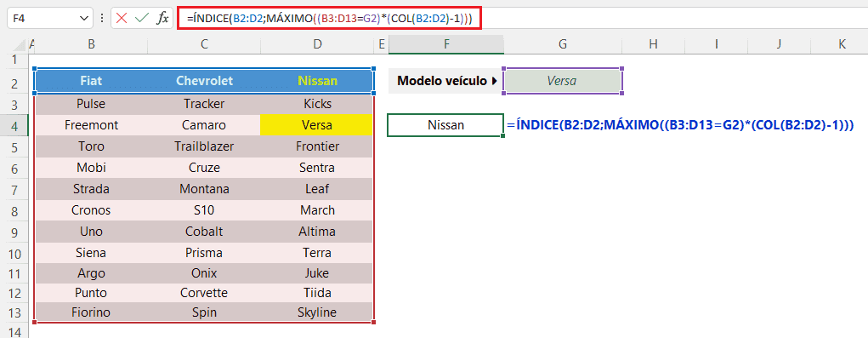Image resolution: width=868 pixels, height=338 pixels.
Task: Select the Uno cell
Action: 91,231
